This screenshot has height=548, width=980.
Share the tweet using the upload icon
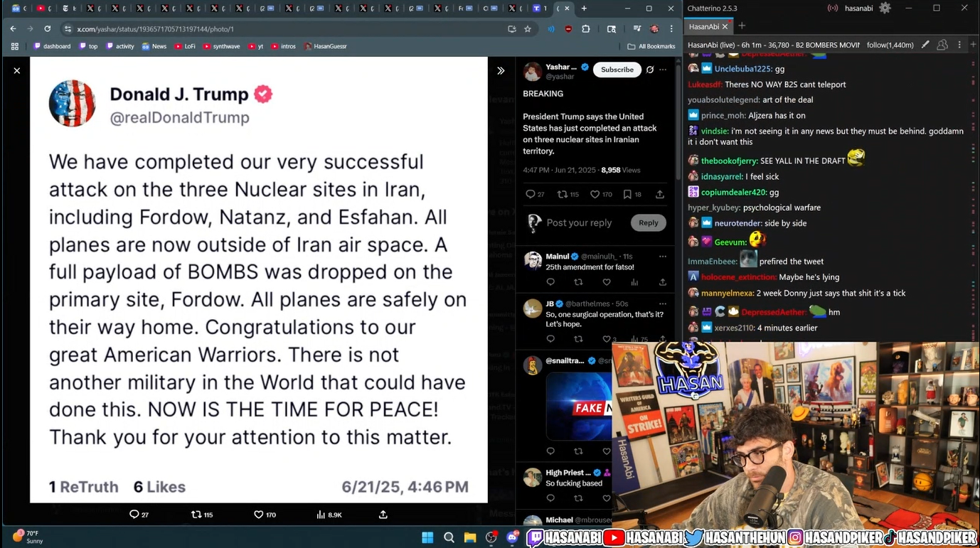pos(660,194)
